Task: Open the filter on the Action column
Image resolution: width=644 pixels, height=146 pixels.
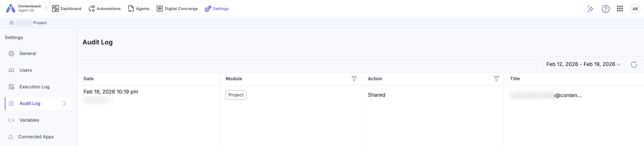Action: tap(496, 79)
